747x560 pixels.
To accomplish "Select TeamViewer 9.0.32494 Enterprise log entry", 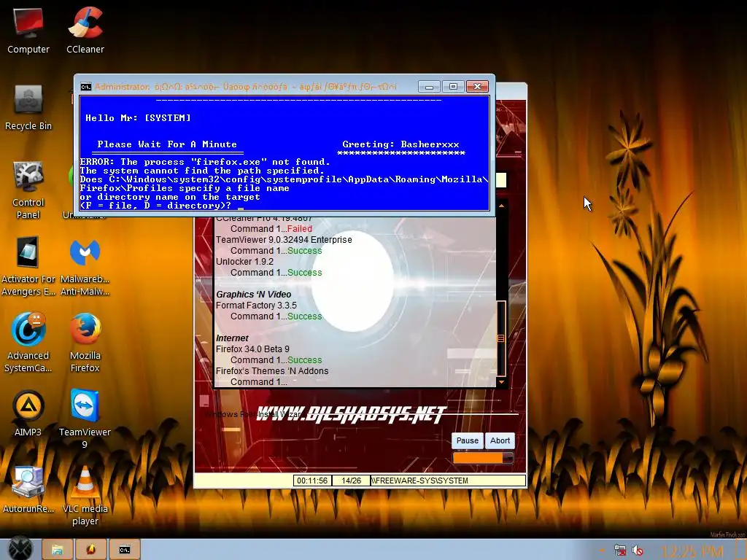I will 284,239.
